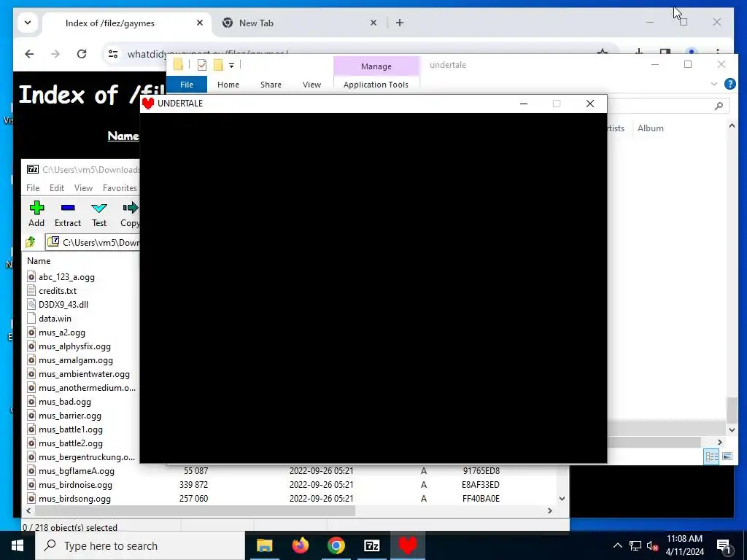Click the Explorer search magnifier icon
747x560 pixels.
click(719, 106)
